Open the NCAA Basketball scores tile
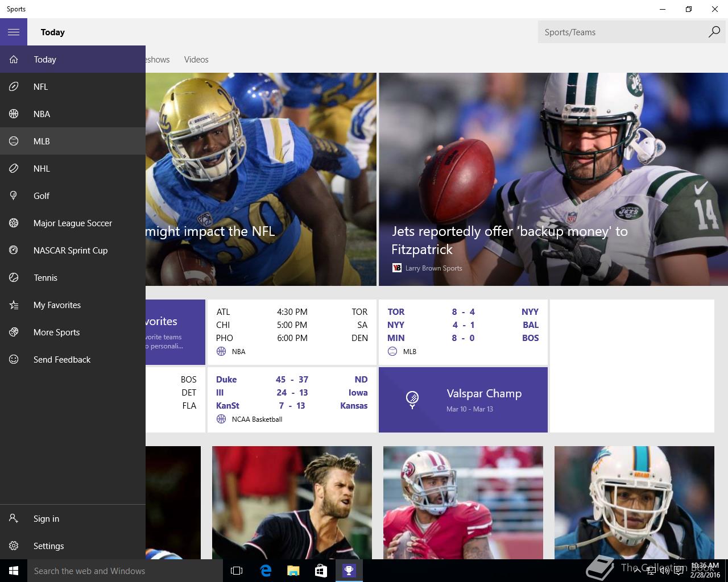Image resolution: width=728 pixels, height=582 pixels. point(292,400)
